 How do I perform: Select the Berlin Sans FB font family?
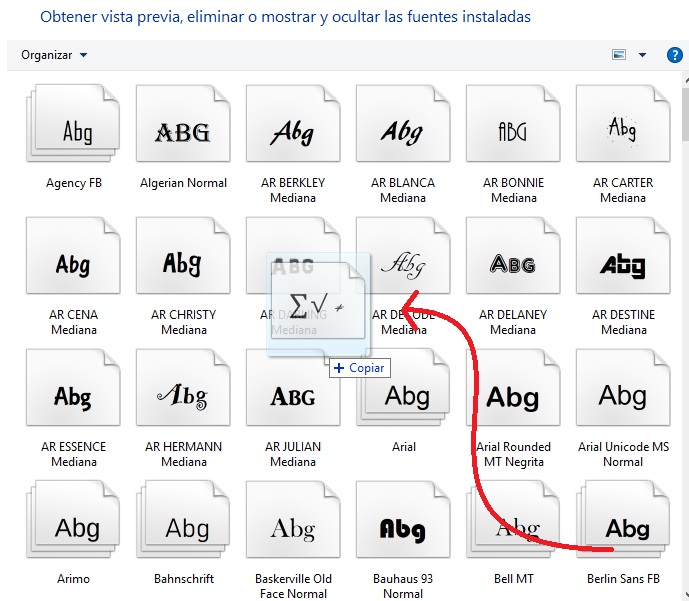623,527
